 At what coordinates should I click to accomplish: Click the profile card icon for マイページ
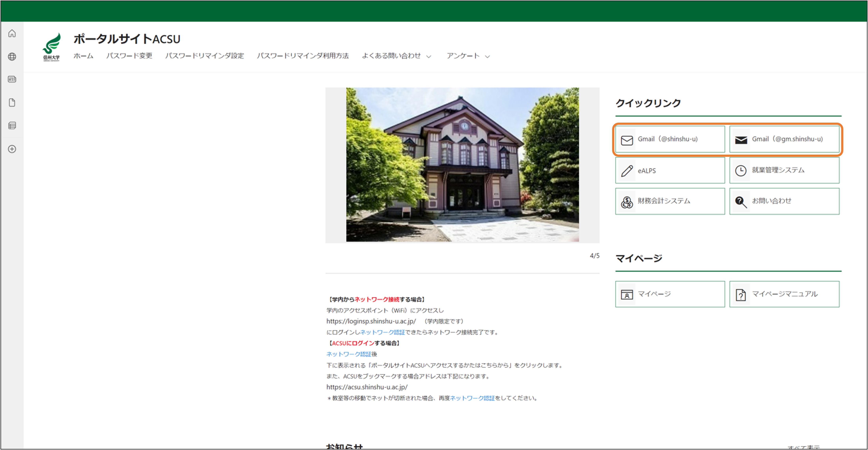[x=627, y=294]
